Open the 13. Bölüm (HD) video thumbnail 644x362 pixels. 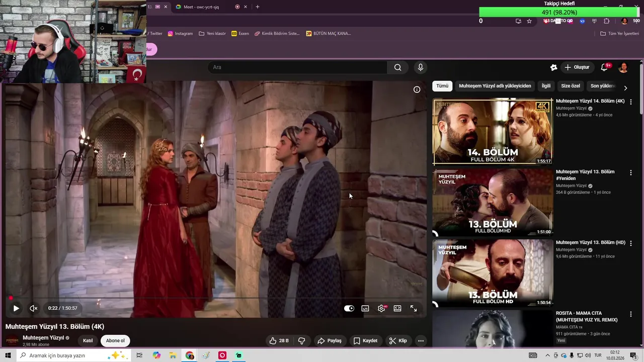(493, 273)
